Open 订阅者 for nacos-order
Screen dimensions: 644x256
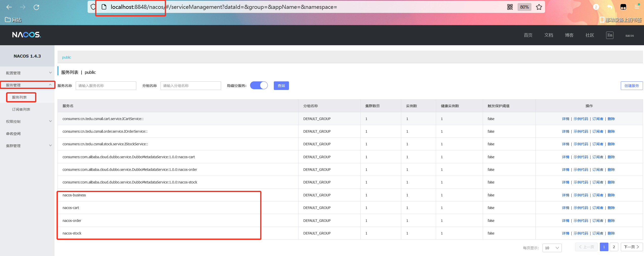[x=598, y=220]
